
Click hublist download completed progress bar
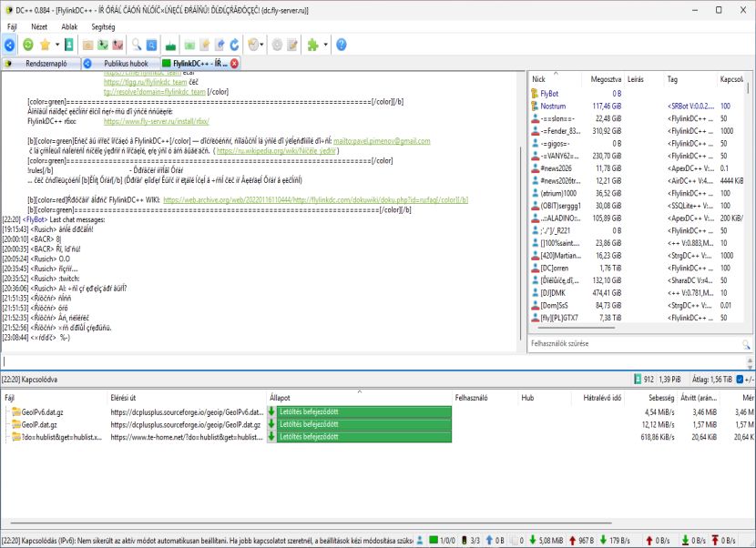(364, 437)
